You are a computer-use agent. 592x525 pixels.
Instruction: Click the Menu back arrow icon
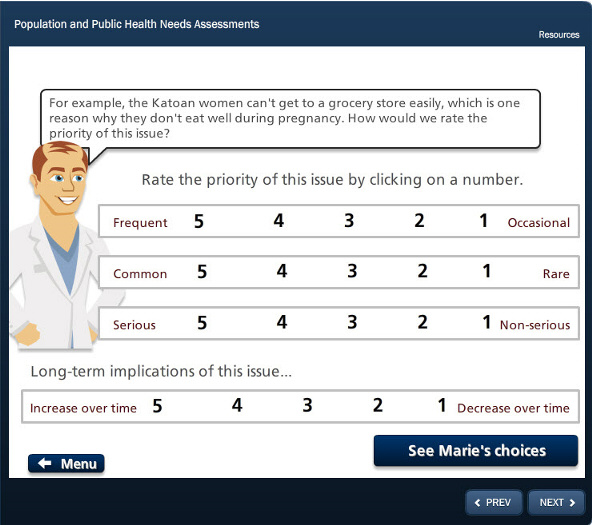(45, 463)
